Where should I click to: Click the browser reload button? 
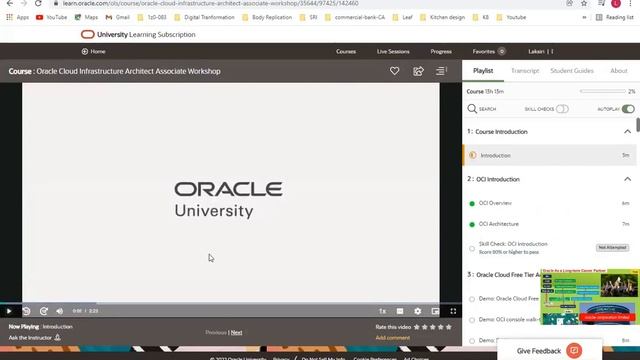tap(38, 3)
